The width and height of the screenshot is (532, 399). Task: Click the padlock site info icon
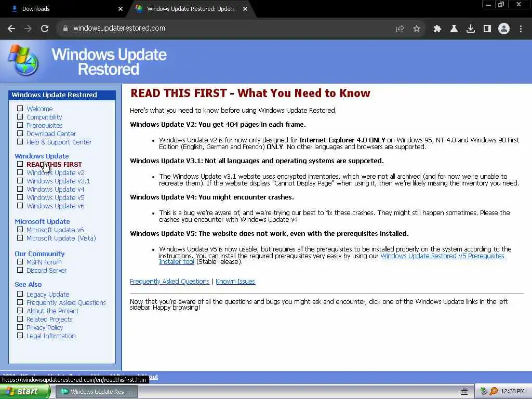65,29
